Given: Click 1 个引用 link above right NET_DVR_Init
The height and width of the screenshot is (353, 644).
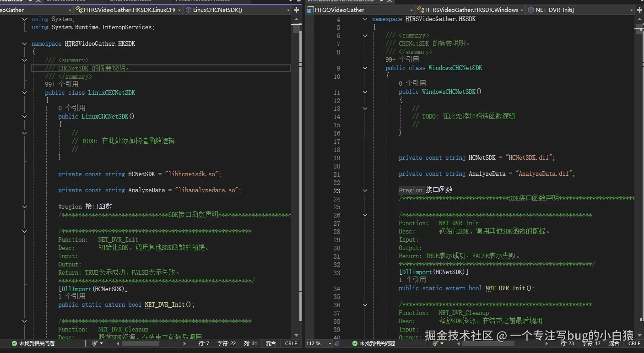Looking at the screenshot, I should (x=412, y=280).
